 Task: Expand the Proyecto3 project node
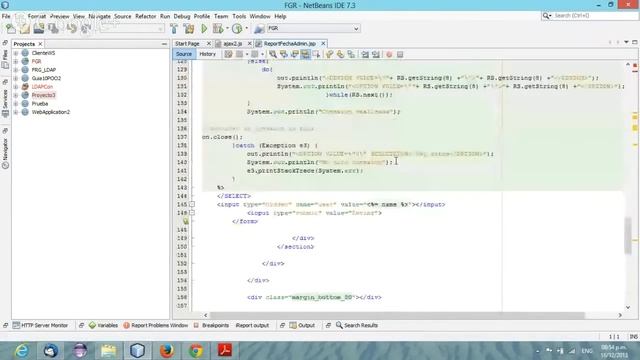16,95
